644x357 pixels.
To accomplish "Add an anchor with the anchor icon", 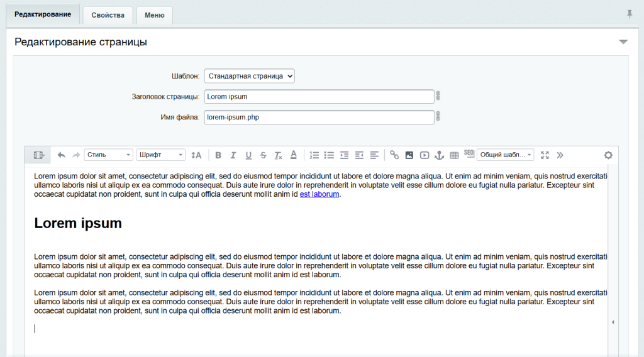I will 440,155.
